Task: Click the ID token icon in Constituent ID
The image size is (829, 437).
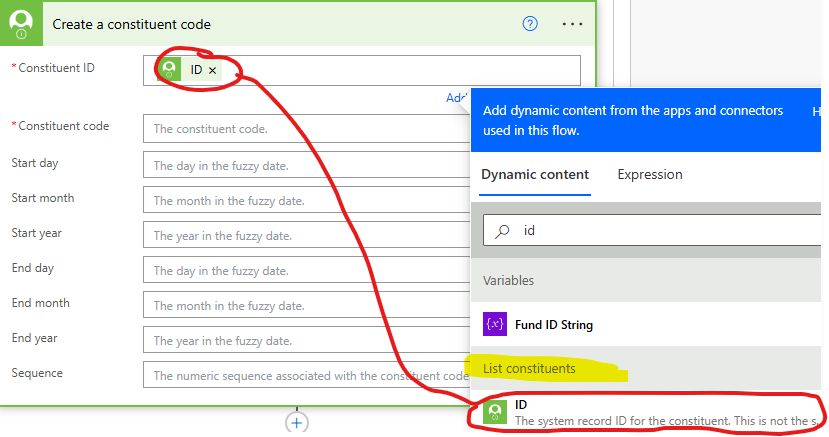Action: pos(169,70)
